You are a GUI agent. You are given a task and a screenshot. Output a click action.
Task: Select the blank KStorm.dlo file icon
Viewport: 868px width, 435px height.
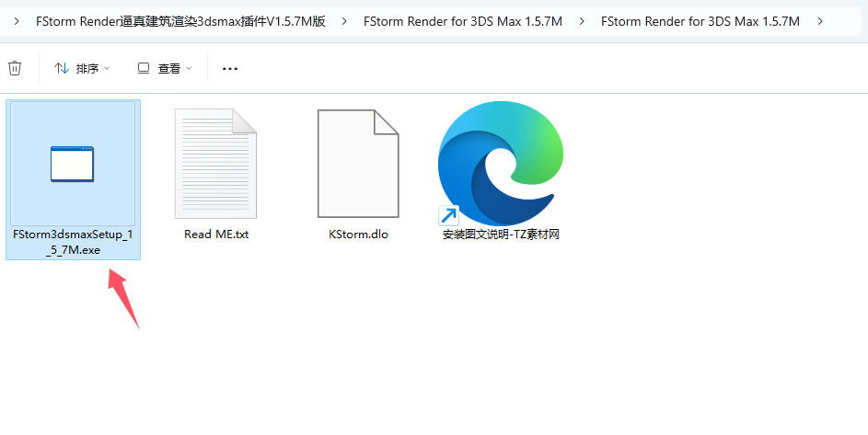click(x=358, y=164)
